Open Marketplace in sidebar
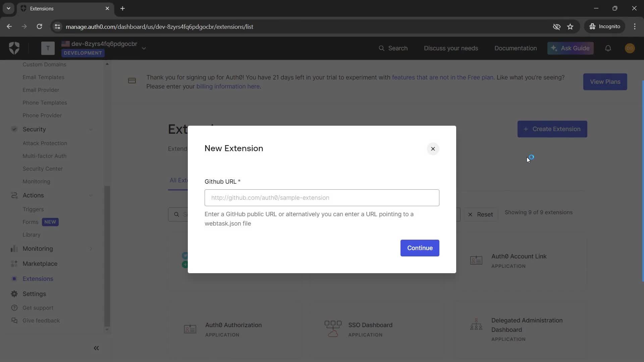 click(40, 264)
